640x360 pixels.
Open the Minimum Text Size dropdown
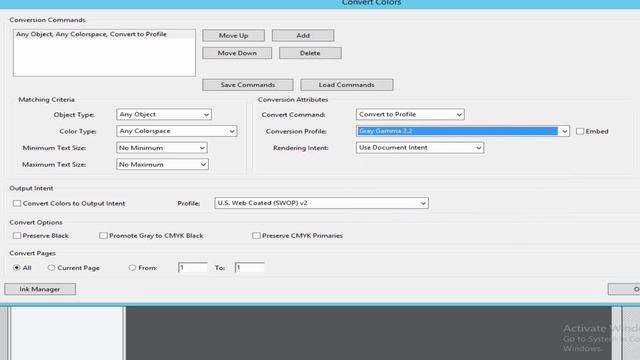[162, 148]
